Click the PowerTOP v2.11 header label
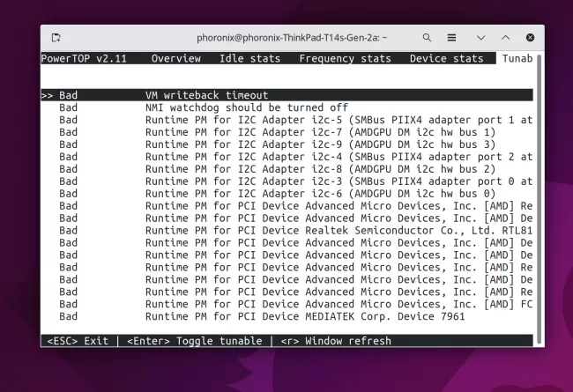 click(x=84, y=58)
